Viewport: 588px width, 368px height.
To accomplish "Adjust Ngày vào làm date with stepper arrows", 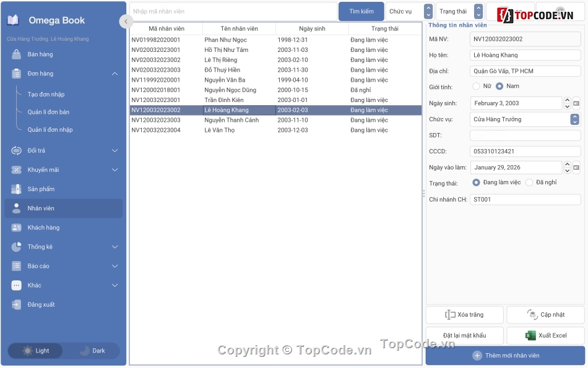I will pyautogui.click(x=568, y=168).
